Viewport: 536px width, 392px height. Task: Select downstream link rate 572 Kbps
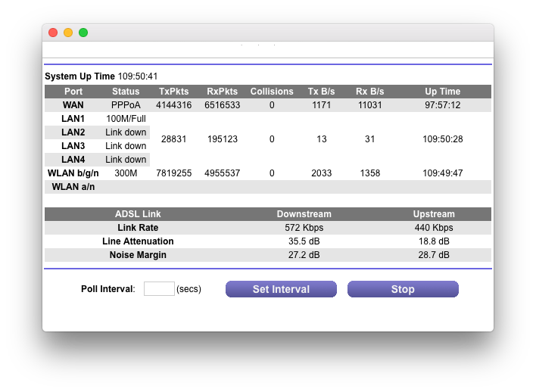point(304,228)
